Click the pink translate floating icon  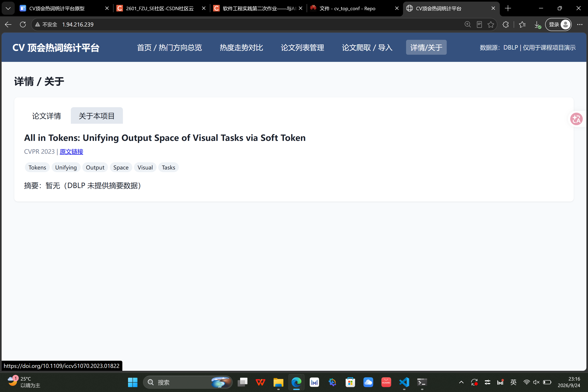click(577, 119)
